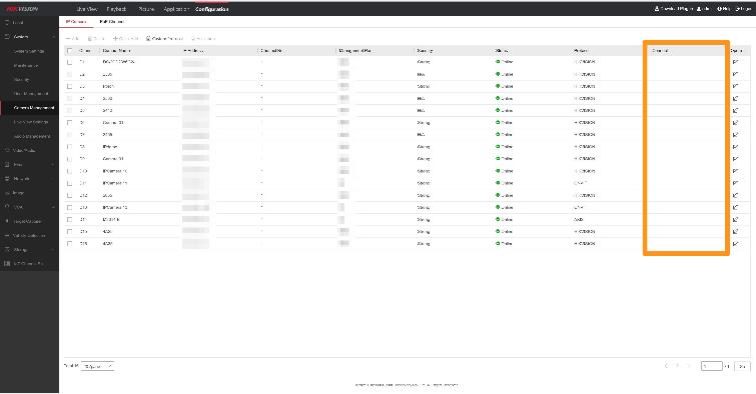Check the box for channel D1
The height and width of the screenshot is (394, 756).
click(x=69, y=62)
